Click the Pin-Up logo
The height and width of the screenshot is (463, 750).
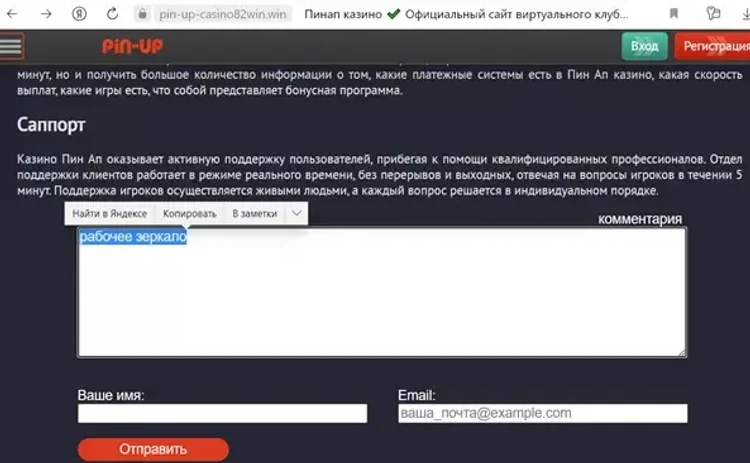[132, 46]
